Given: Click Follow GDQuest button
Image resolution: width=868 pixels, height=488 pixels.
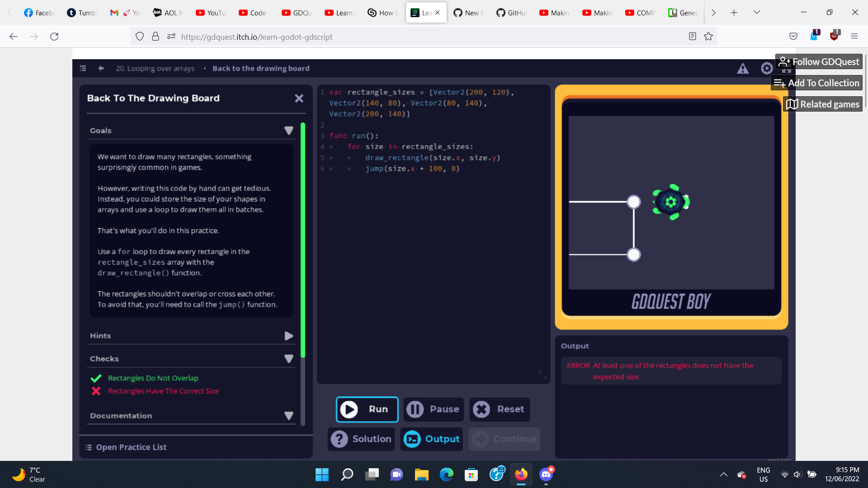Looking at the screenshot, I should (819, 62).
